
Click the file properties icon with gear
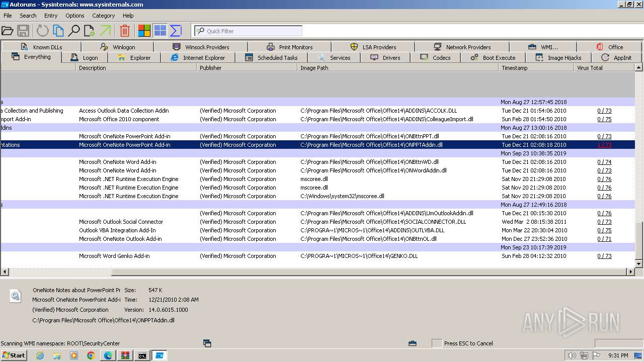90,31
